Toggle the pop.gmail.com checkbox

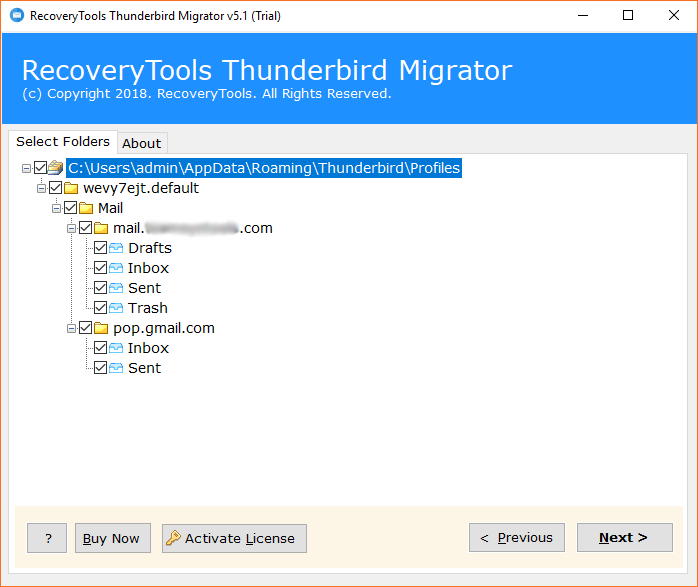click(x=85, y=328)
